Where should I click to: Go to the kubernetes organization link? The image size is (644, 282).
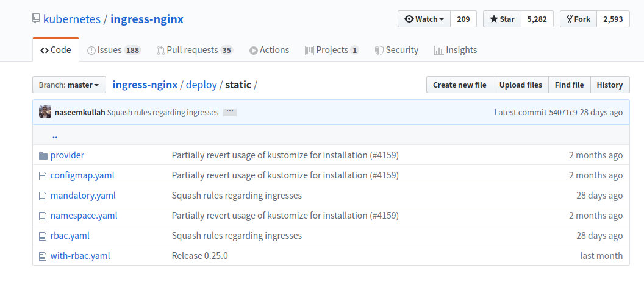point(71,19)
